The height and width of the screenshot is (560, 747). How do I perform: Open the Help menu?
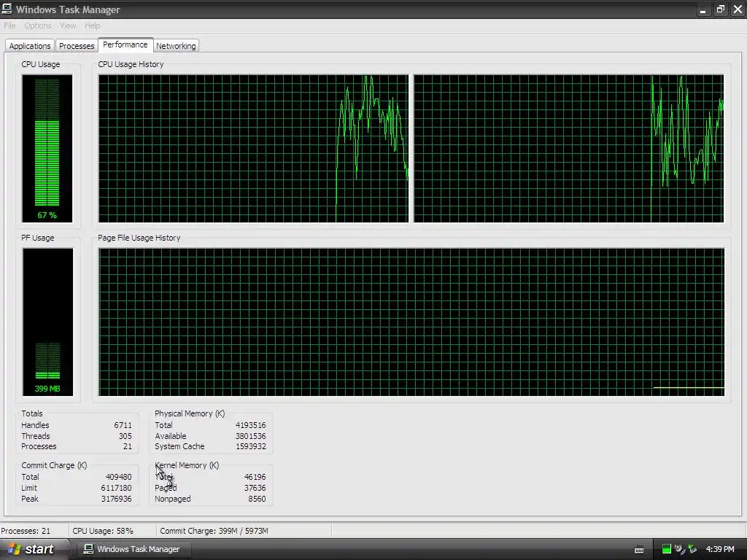pos(93,26)
